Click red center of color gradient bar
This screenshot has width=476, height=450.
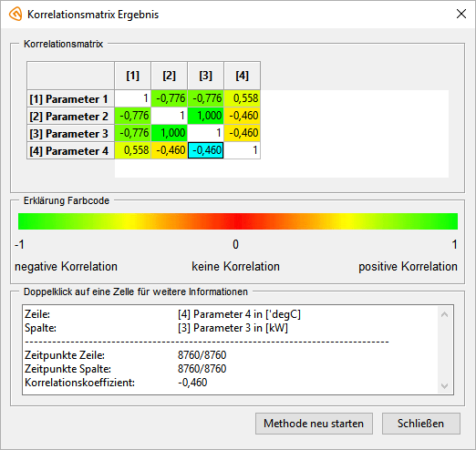click(238, 221)
